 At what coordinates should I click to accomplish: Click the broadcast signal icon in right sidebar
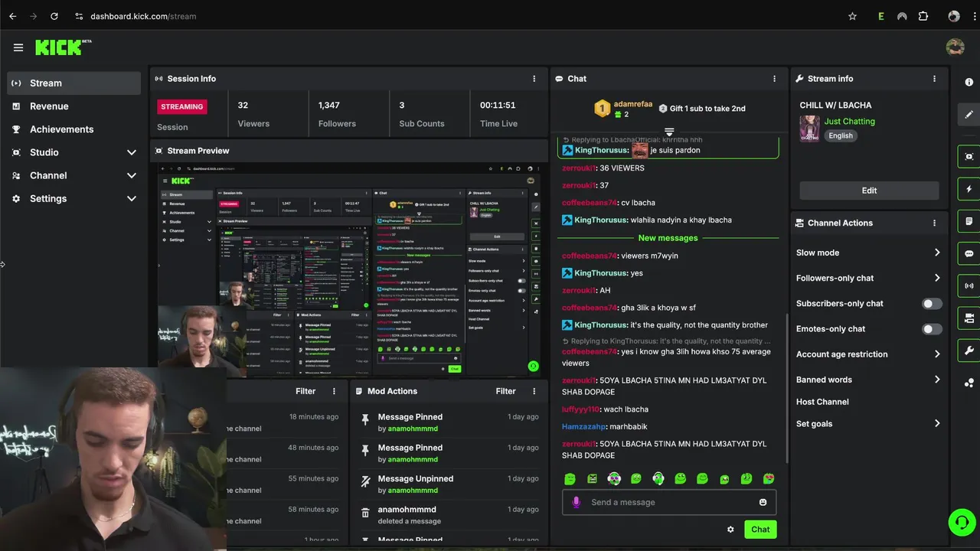pos(969,285)
